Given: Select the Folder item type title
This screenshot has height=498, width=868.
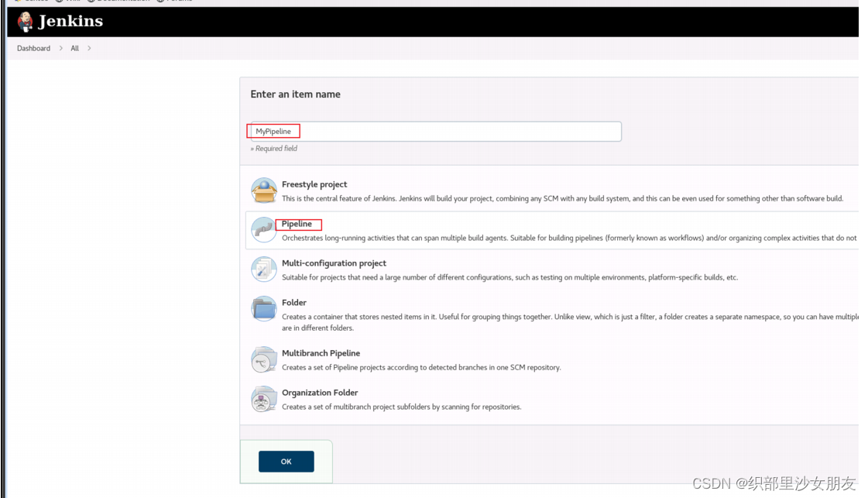Looking at the screenshot, I should [x=294, y=303].
